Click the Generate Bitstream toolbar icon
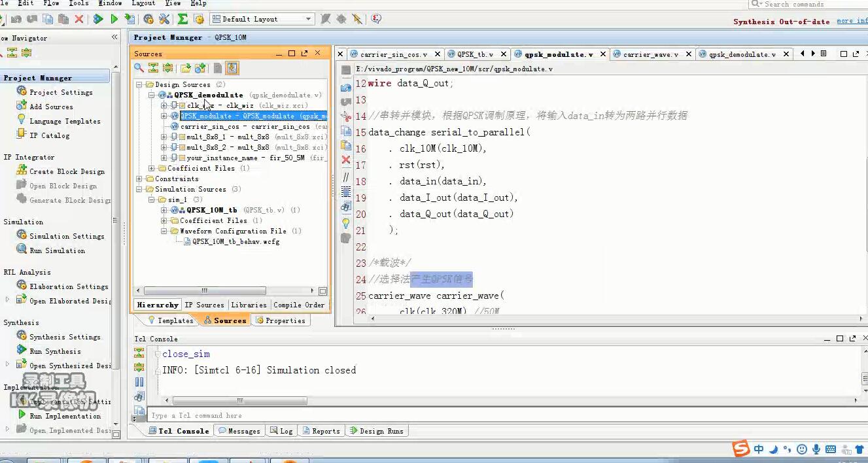The width and height of the screenshot is (868, 463). (x=130, y=19)
